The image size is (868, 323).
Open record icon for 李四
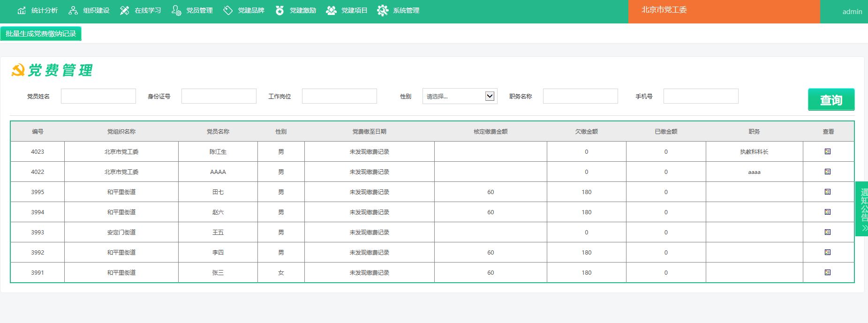click(x=827, y=252)
